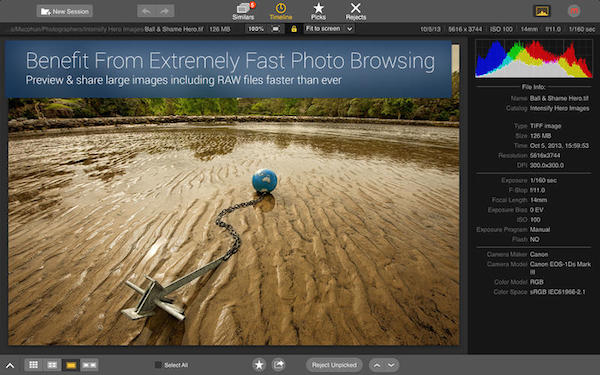Toggle the zoom lock icon
This screenshot has width=600, height=375.
pyautogui.click(x=294, y=29)
